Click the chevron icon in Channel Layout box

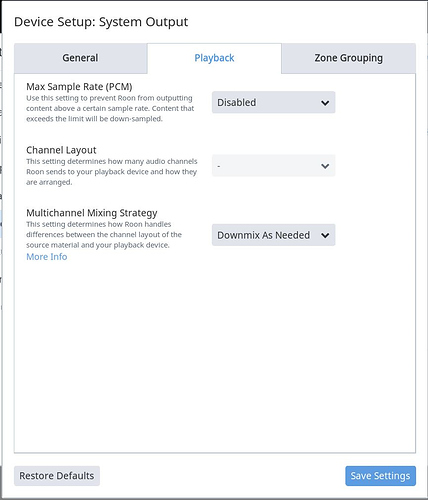(x=325, y=166)
